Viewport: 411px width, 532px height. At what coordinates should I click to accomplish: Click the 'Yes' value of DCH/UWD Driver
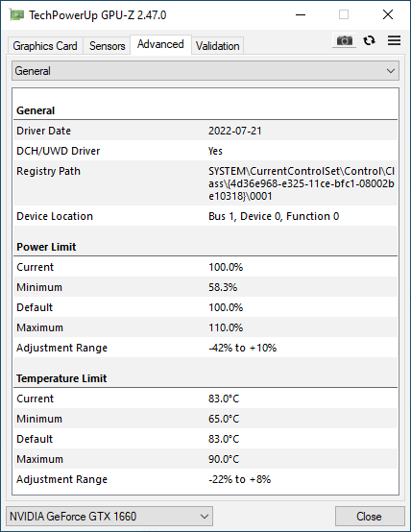point(215,151)
